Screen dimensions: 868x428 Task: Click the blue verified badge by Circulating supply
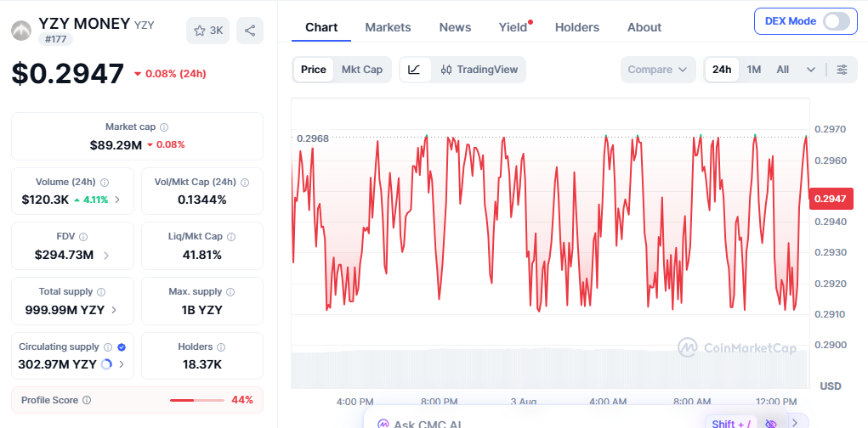click(x=122, y=347)
